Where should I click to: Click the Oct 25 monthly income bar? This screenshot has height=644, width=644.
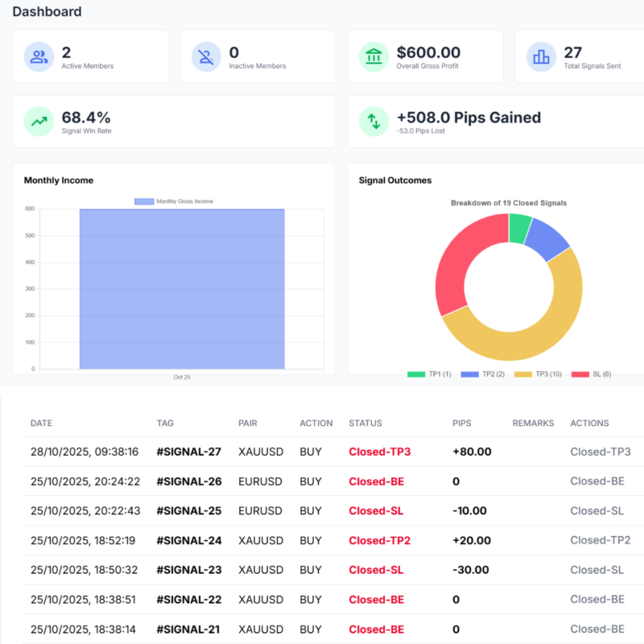click(182, 290)
